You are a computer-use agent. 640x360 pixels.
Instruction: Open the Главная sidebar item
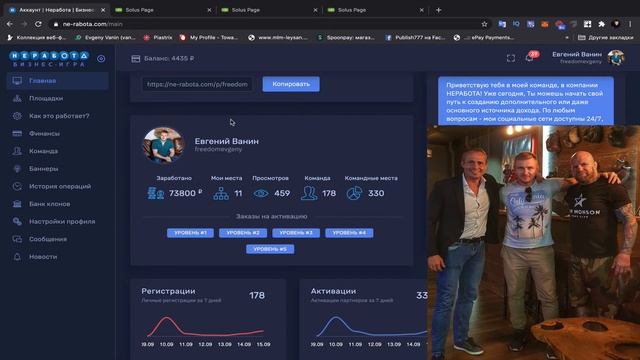(58, 81)
